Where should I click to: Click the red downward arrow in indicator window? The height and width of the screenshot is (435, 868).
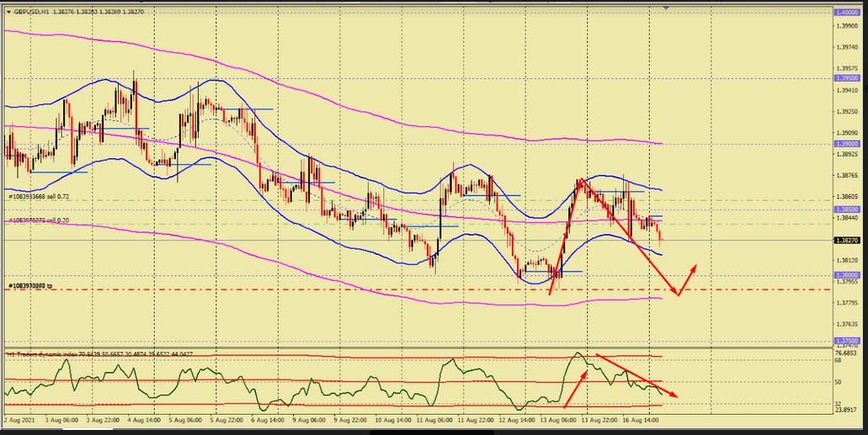coord(636,375)
